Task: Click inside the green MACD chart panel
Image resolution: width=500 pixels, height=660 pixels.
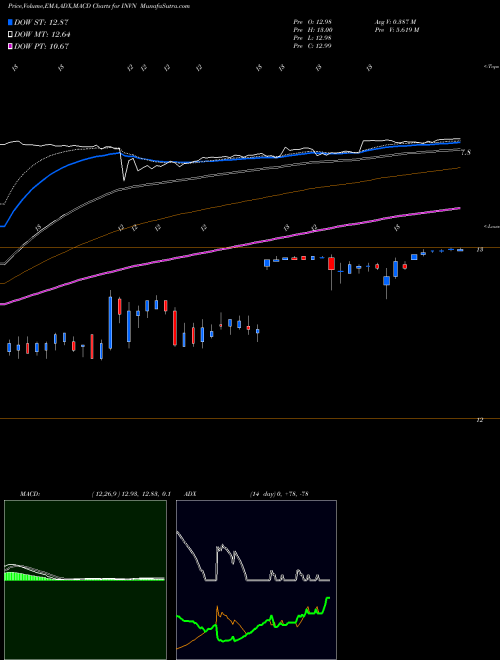Action: point(85,580)
